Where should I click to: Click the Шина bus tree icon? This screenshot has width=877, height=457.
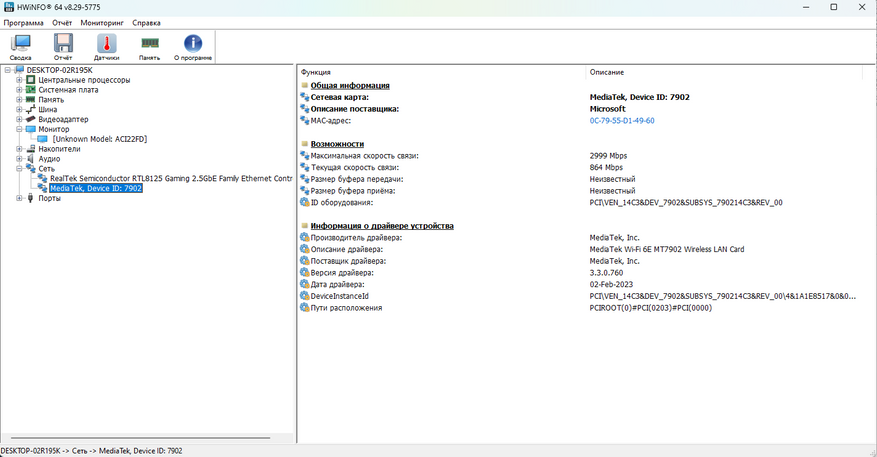(x=31, y=109)
